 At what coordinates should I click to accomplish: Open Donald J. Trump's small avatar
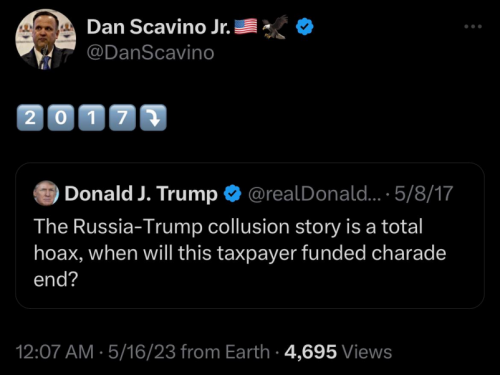(46, 193)
